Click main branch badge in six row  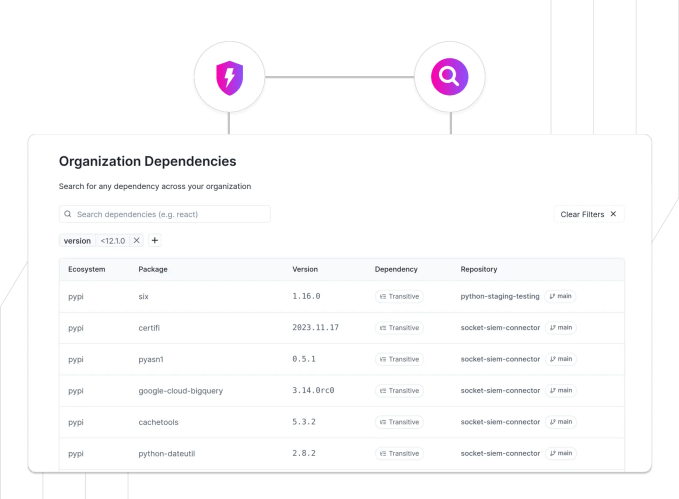561,296
